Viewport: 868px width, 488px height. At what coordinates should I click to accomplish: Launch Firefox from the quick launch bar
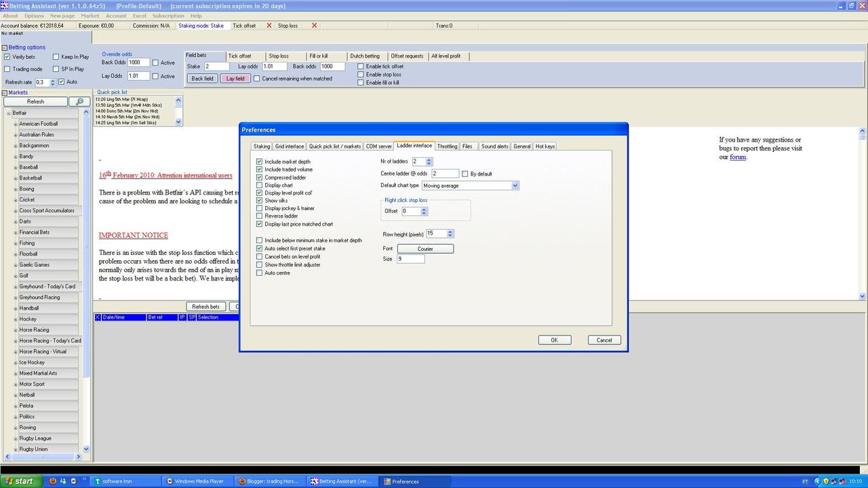pos(52,481)
